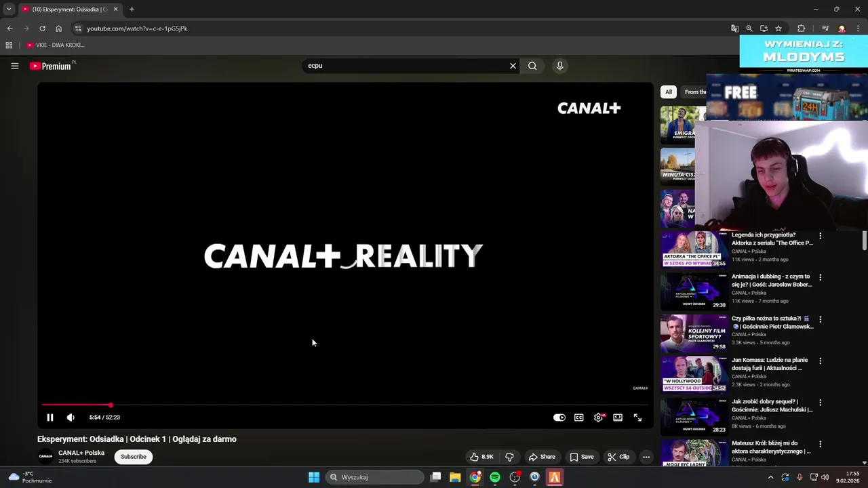Go to YouTube Premium home logo
868x488 pixels.
point(50,66)
